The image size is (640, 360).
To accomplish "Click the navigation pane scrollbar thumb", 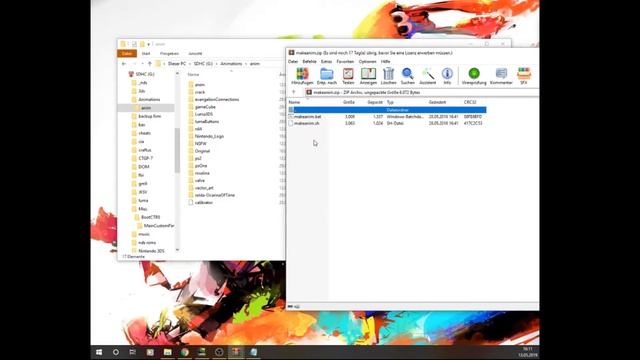I will 177,150.
